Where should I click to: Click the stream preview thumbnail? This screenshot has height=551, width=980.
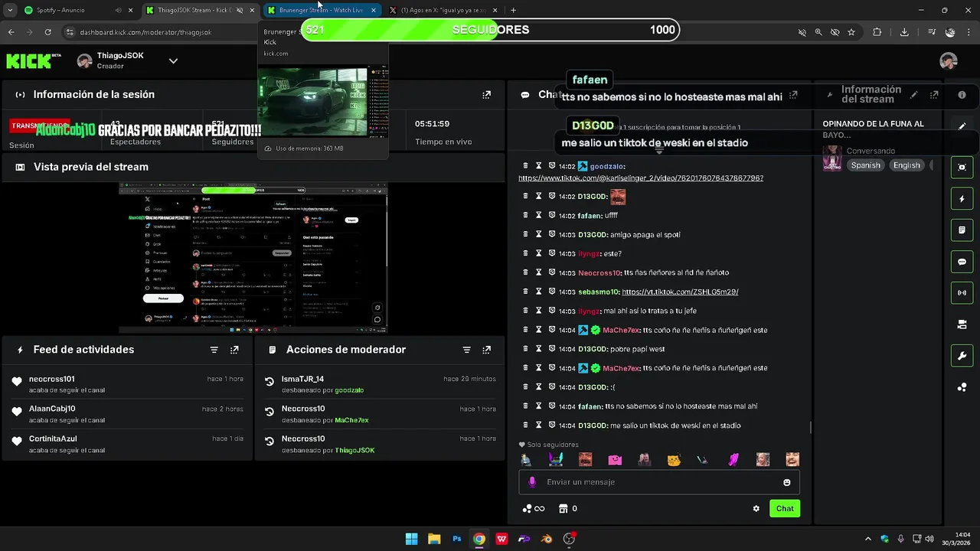point(253,258)
